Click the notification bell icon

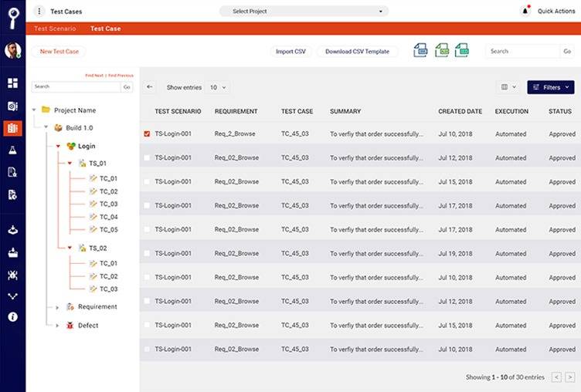(525, 11)
